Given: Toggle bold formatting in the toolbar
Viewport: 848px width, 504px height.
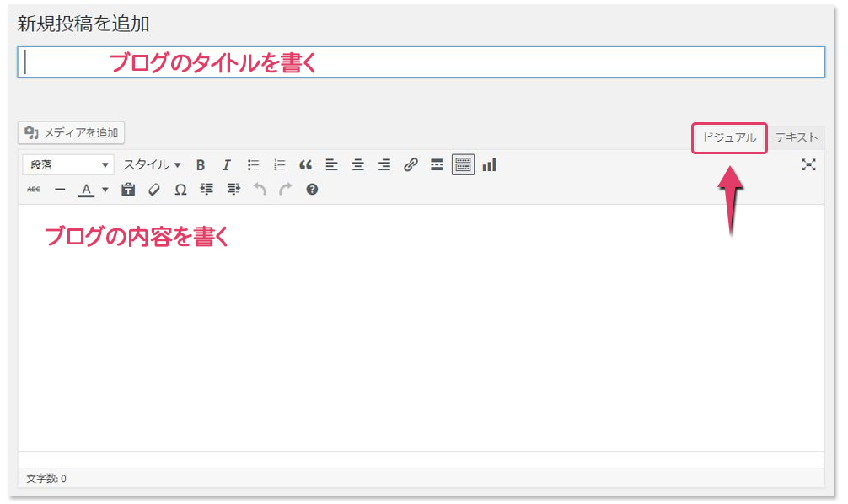Looking at the screenshot, I should coord(201,165).
